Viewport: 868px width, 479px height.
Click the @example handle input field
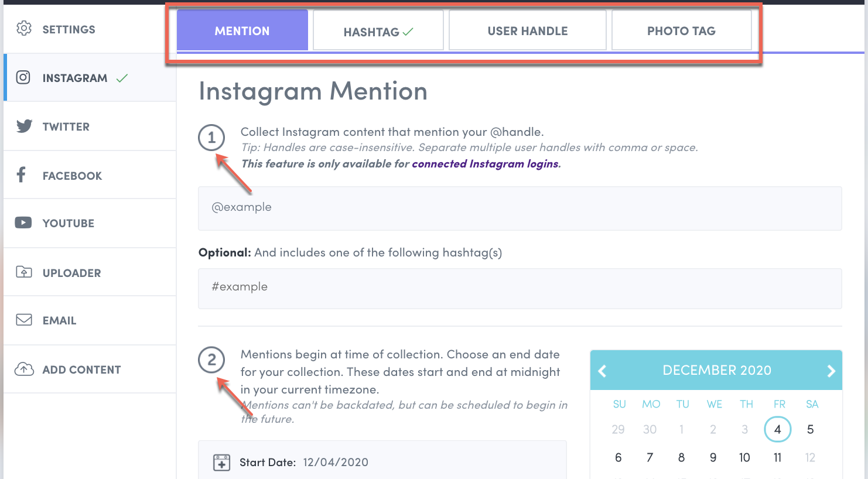point(520,208)
